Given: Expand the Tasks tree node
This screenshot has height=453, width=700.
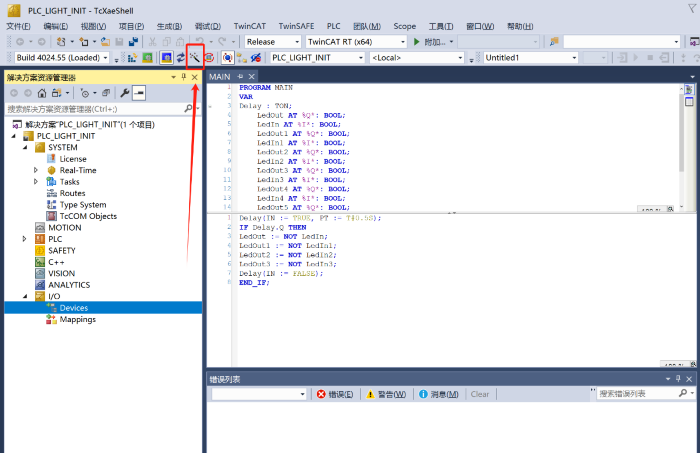Looking at the screenshot, I should tap(36, 182).
